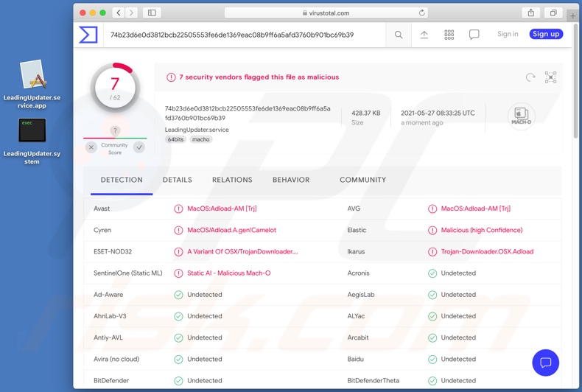Click the Sign in link

(x=508, y=34)
